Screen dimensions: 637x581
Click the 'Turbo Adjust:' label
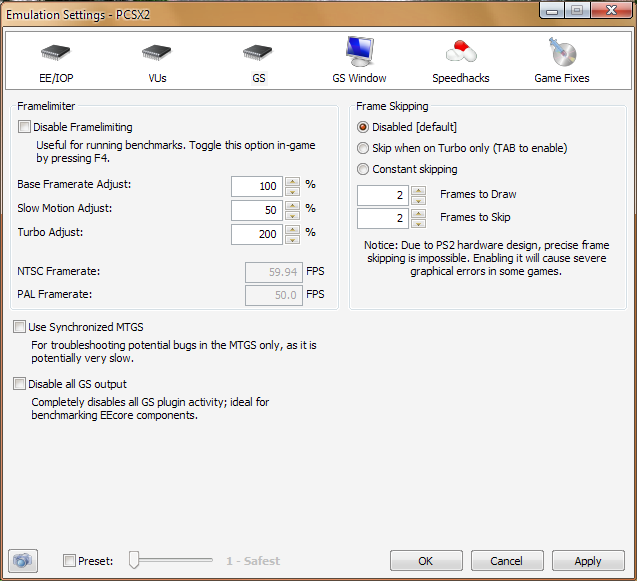pyautogui.click(x=50, y=232)
